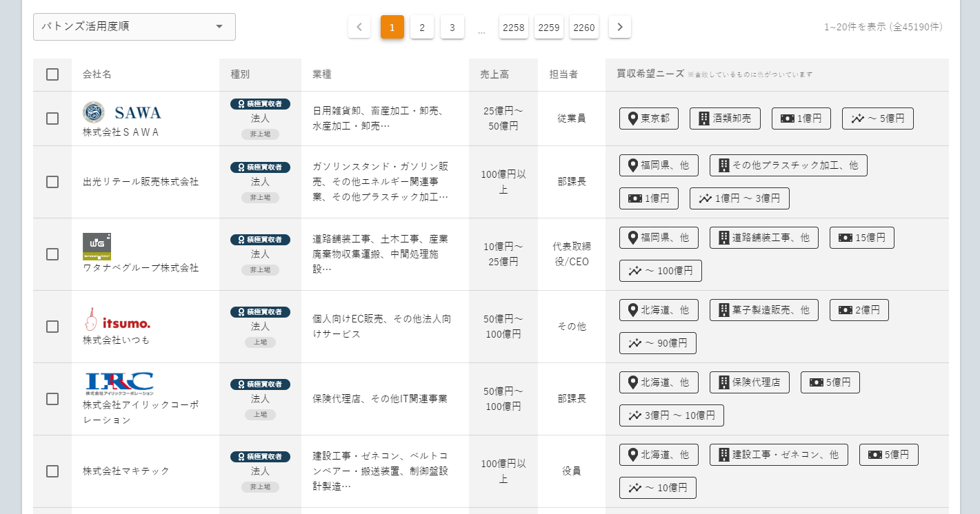Screen dimensions: 980x514
Task: Go to page 2
Action: 422,27
